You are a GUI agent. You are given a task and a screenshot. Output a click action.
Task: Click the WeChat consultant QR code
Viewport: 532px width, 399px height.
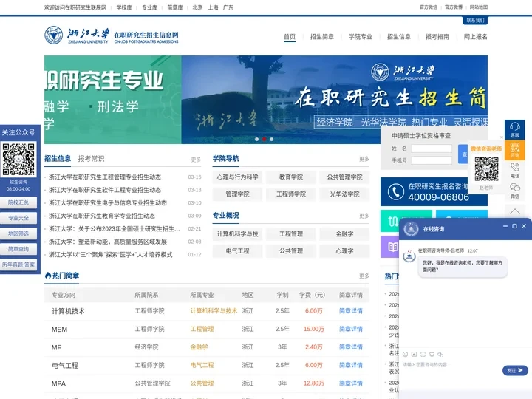coord(486,168)
